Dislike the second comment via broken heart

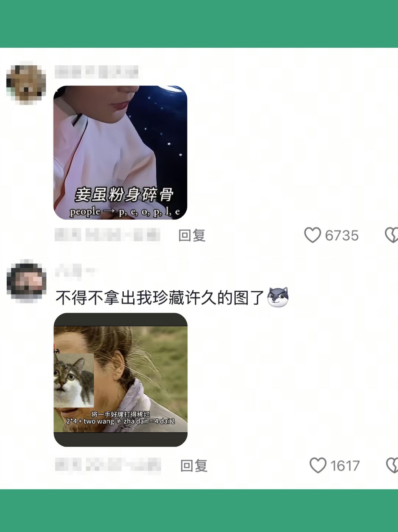(392, 465)
